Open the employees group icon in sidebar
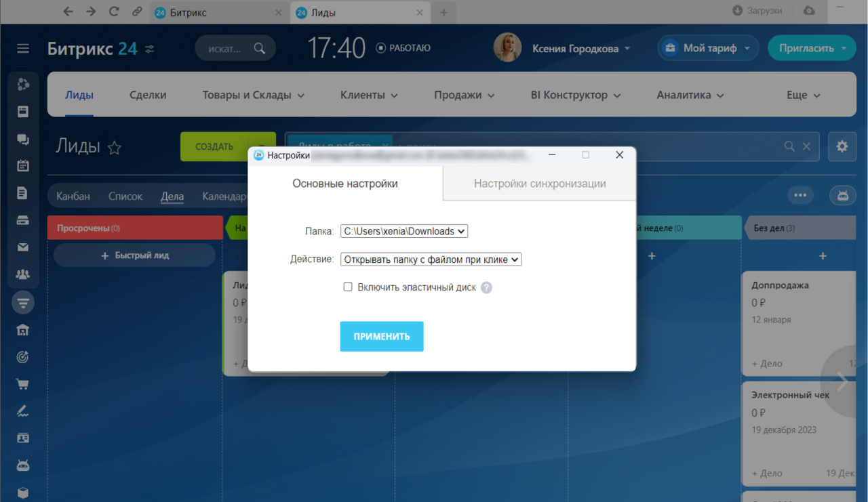868x502 pixels. click(x=23, y=274)
